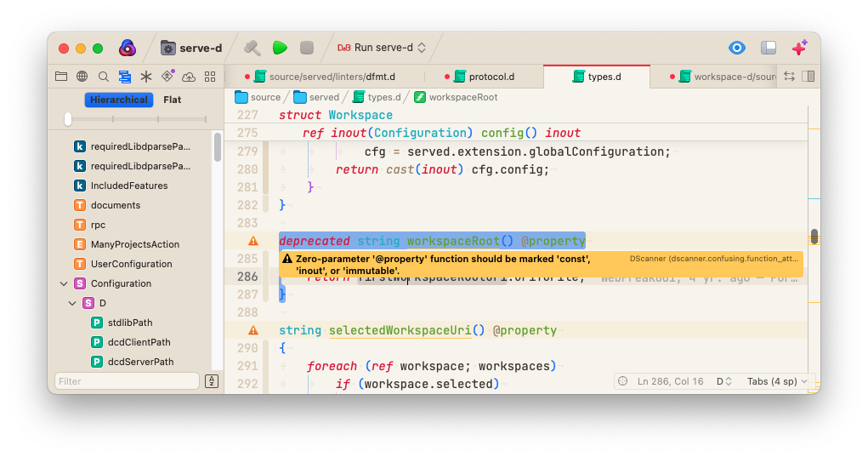Open the Remote globe sidebar icon
The image size is (868, 457).
coord(82,77)
